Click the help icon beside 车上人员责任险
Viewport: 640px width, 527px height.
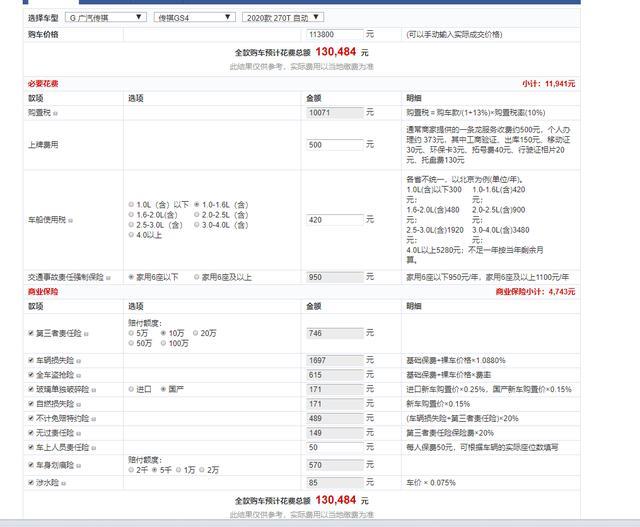point(93,448)
